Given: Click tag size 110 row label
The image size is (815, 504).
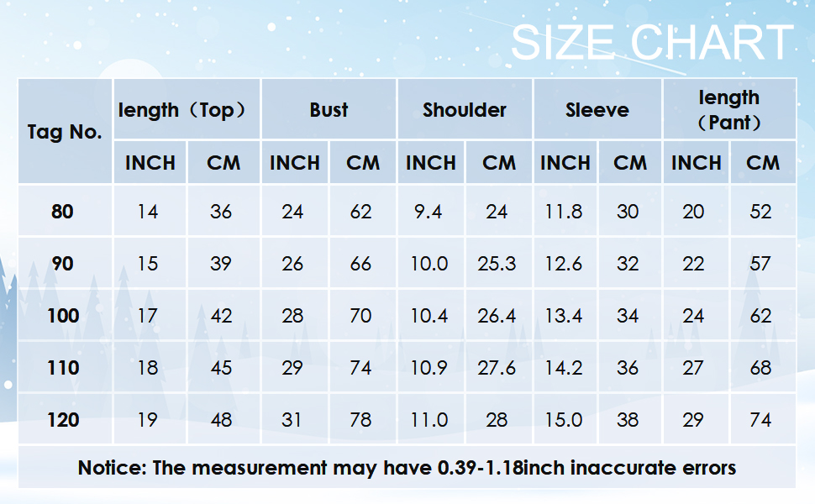Looking at the screenshot, I should tap(64, 368).
